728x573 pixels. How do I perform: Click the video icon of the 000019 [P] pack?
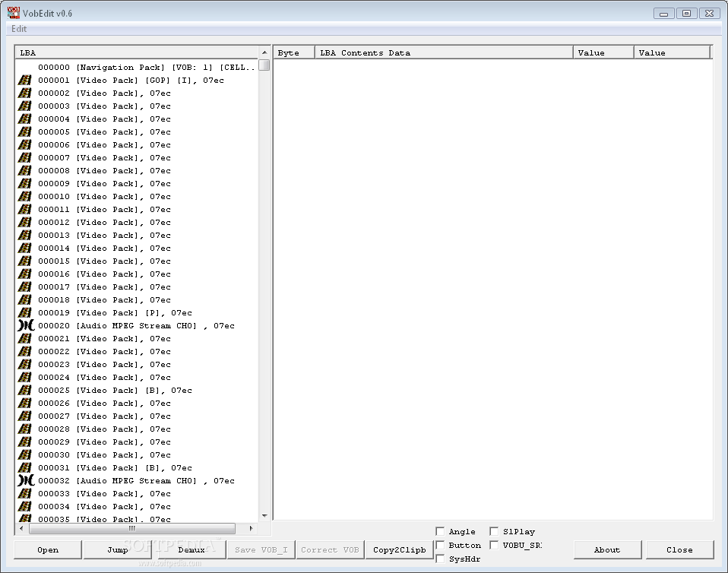24,312
